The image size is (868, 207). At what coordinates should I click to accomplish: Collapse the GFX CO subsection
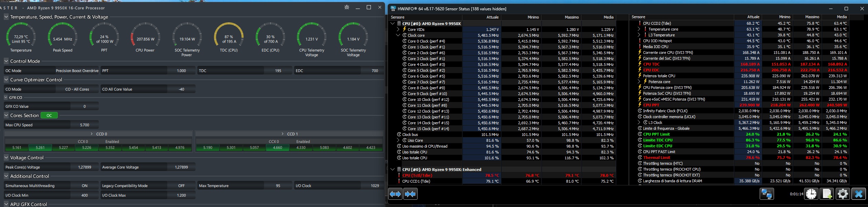point(6,97)
